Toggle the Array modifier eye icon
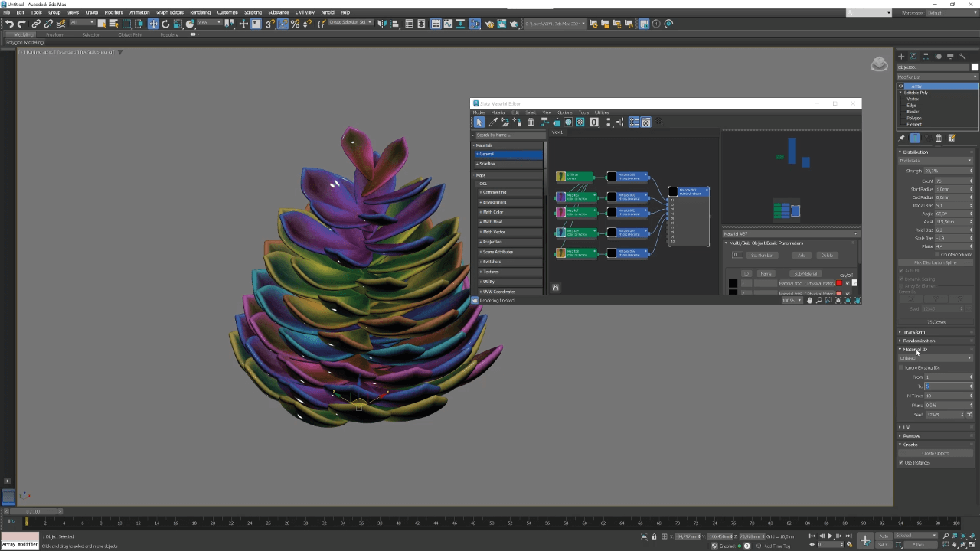This screenshot has width=980, height=551. (x=900, y=86)
